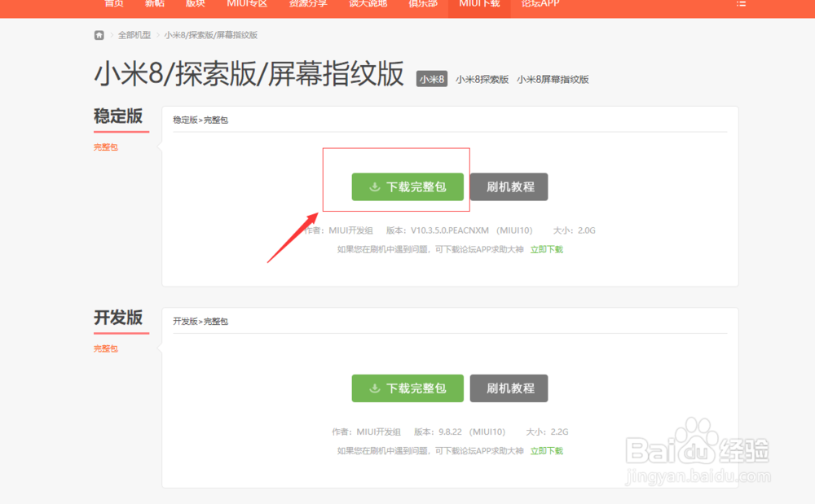Select the highlighted MIUI下载 navigation tab
Image resolution: width=815 pixels, height=504 pixels.
(x=478, y=3)
